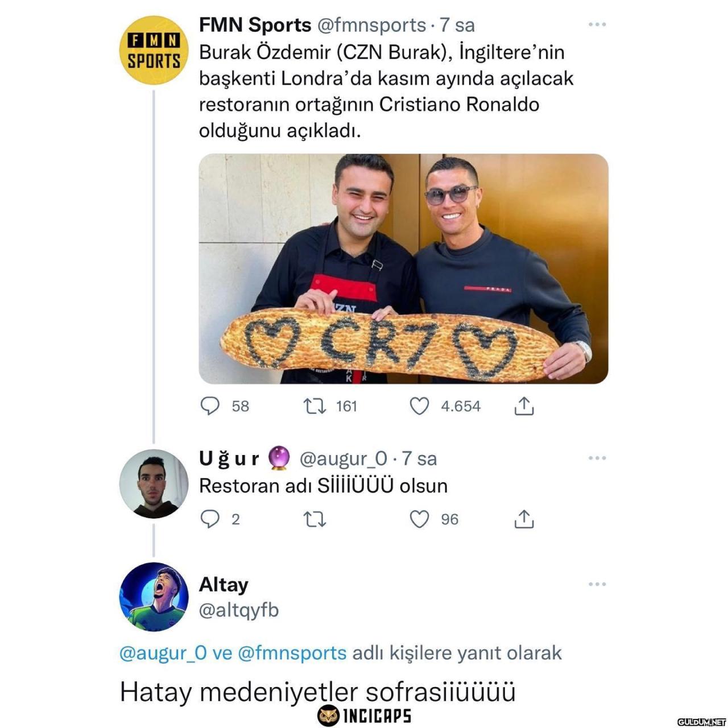
Task: Open @fmnsports mention link in reply
Action: coord(292,653)
